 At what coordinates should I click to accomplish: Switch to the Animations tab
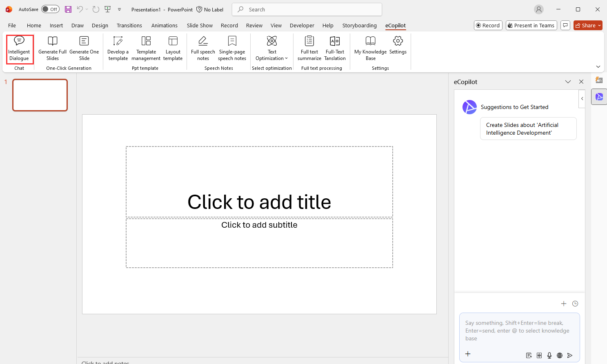coord(164,25)
